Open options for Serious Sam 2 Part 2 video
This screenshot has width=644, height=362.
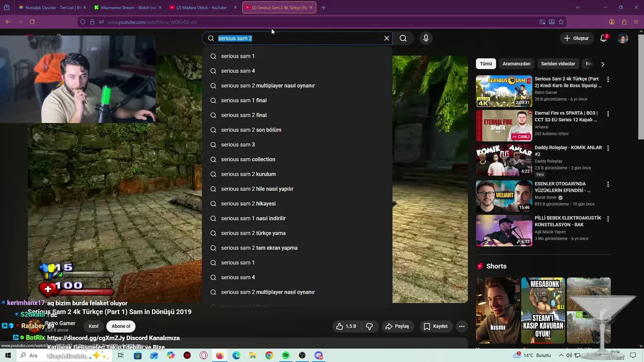(x=608, y=79)
